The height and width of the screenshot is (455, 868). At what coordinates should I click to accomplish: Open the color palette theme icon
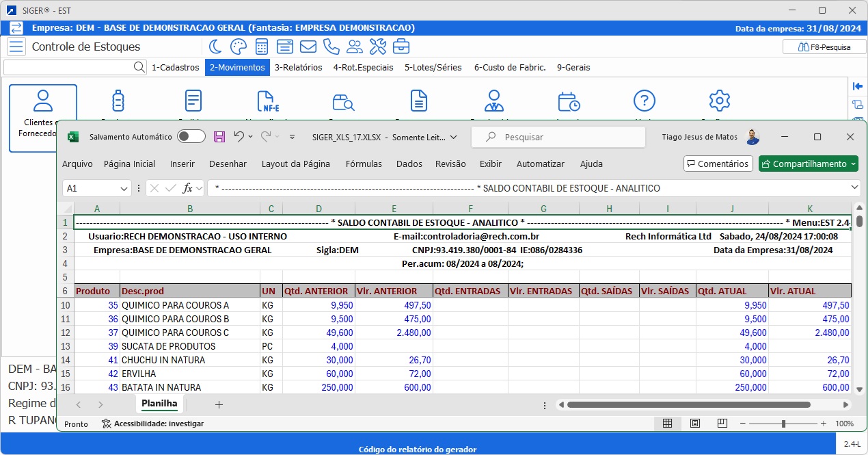click(x=238, y=47)
